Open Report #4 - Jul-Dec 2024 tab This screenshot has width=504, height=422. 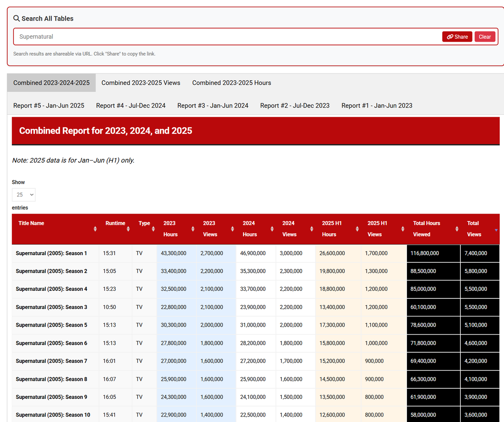(x=131, y=105)
